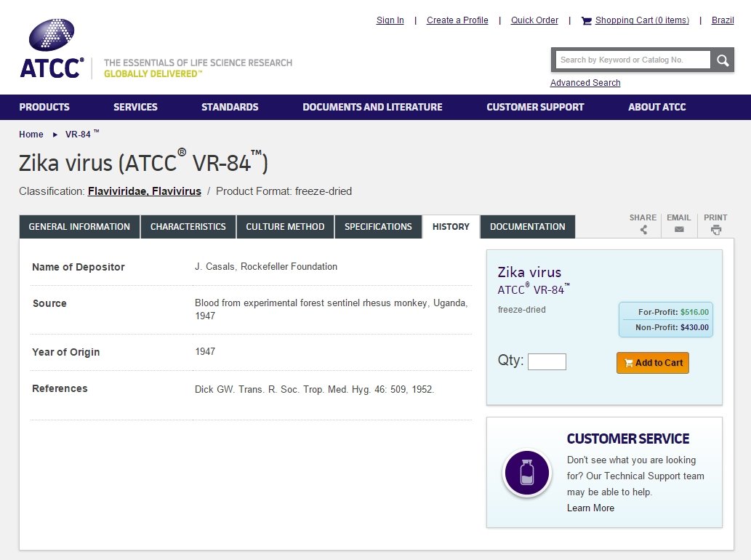Click the Year of Origin value 1947

[x=205, y=351]
